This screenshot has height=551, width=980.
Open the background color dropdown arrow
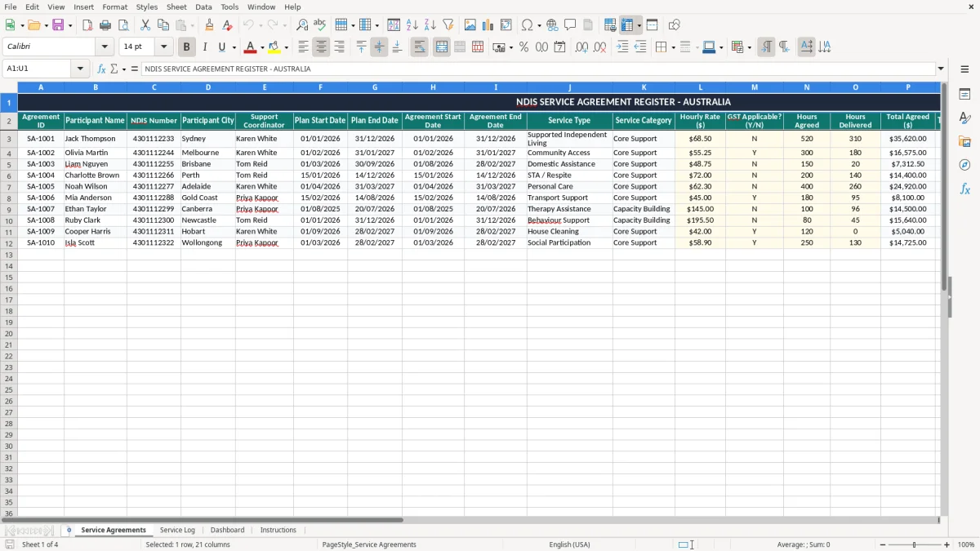coord(286,47)
